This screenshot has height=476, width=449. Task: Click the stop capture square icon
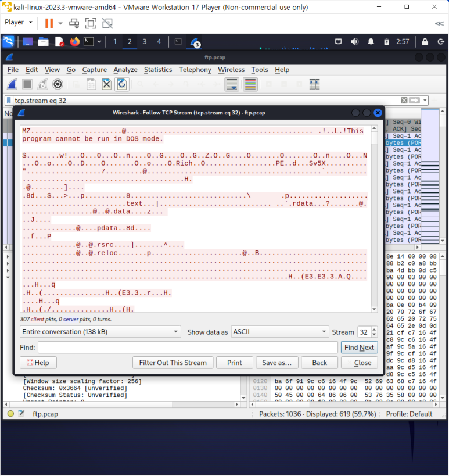pyautogui.click(x=27, y=84)
